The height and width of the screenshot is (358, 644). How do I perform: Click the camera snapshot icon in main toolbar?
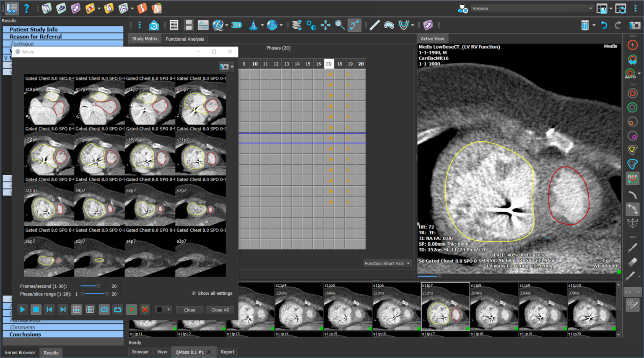(634, 25)
